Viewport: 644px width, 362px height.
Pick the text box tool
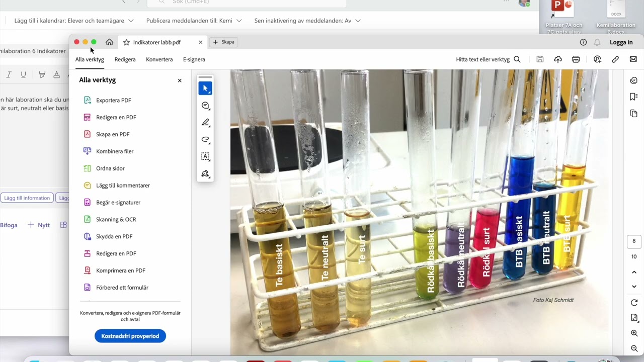point(205,157)
